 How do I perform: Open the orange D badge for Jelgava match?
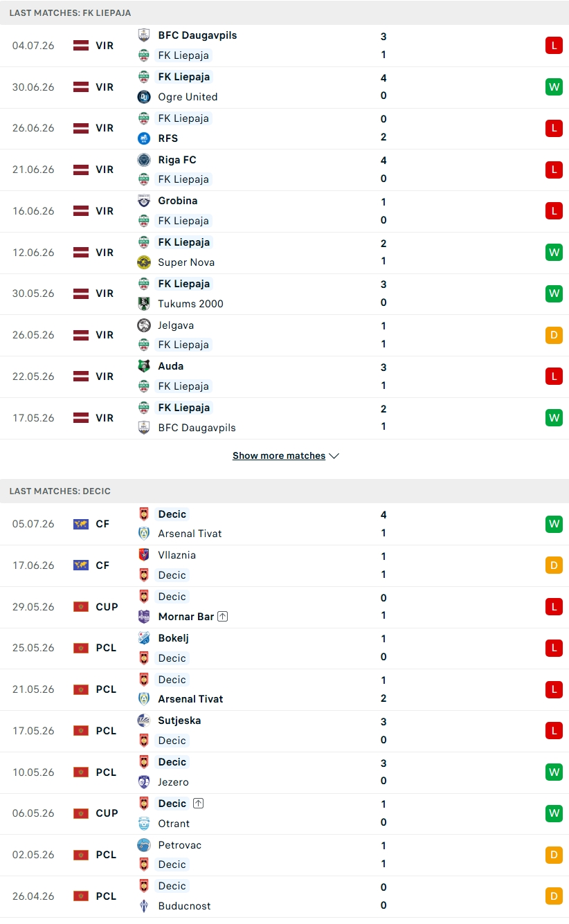pos(554,335)
